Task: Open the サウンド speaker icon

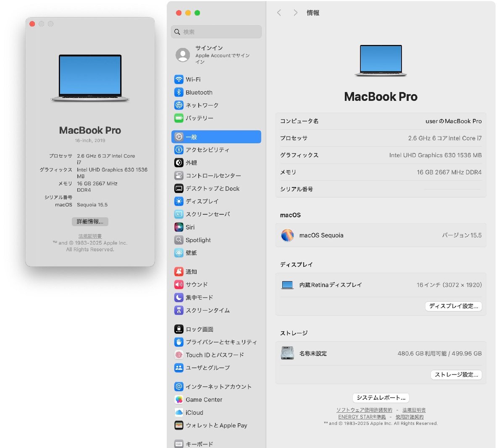Action: click(179, 285)
